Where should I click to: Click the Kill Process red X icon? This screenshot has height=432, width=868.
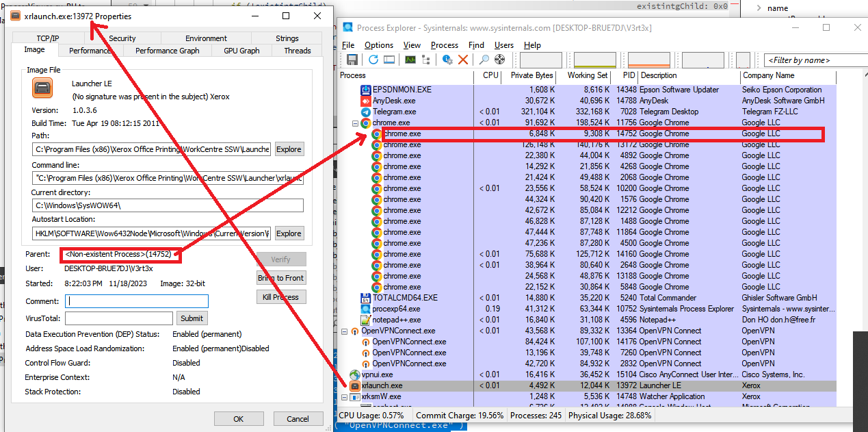tap(464, 60)
